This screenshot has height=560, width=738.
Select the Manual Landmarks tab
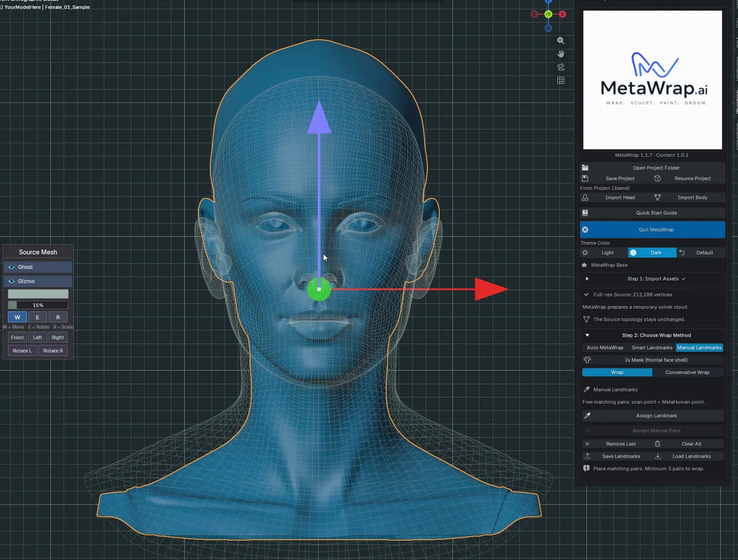click(x=699, y=348)
